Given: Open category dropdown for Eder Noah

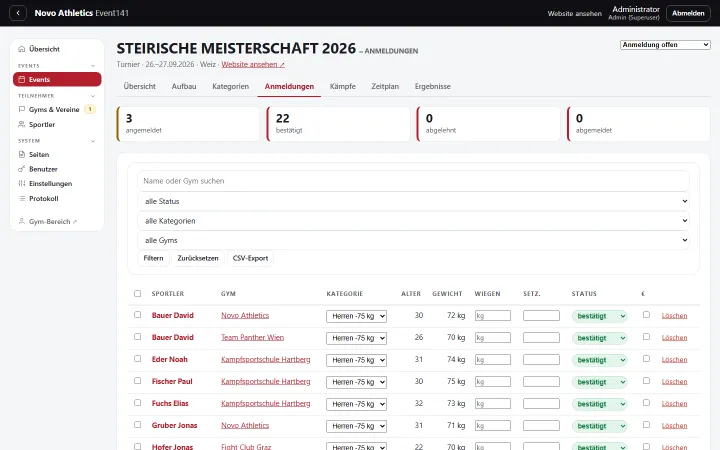Looking at the screenshot, I should pyautogui.click(x=356, y=360).
